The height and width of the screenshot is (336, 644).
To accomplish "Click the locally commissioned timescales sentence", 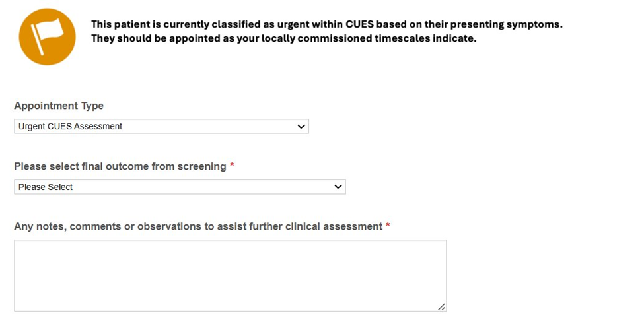I will point(284,38).
